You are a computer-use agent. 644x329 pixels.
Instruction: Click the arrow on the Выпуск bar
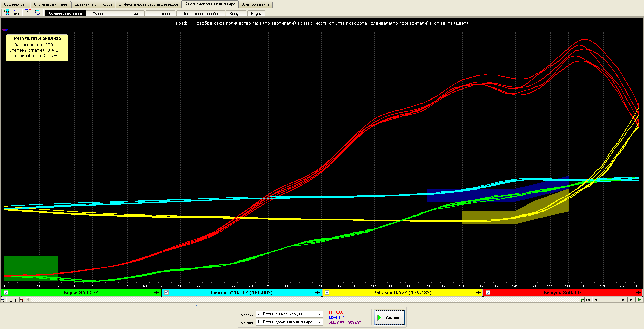click(x=638, y=293)
